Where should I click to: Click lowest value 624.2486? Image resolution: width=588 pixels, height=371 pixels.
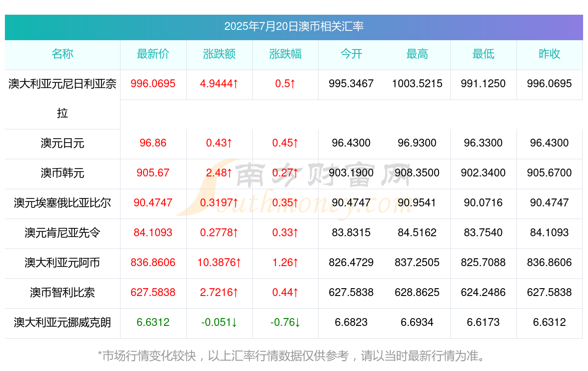[484, 293]
